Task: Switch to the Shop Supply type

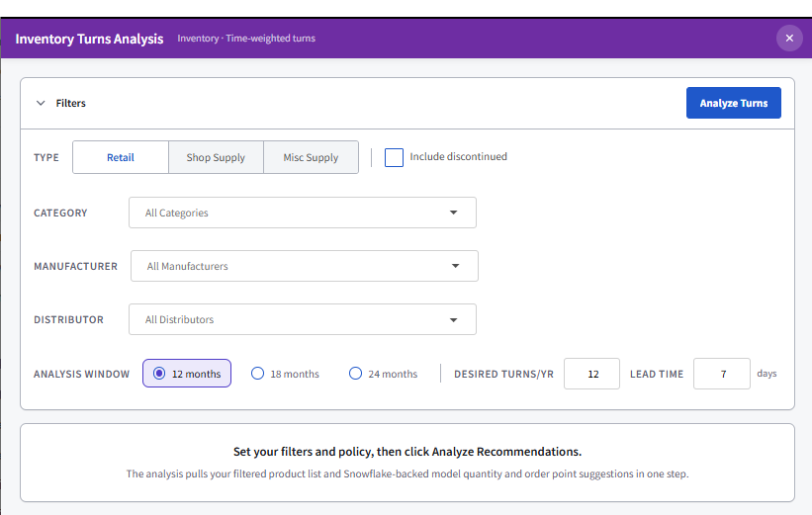Action: point(216,157)
